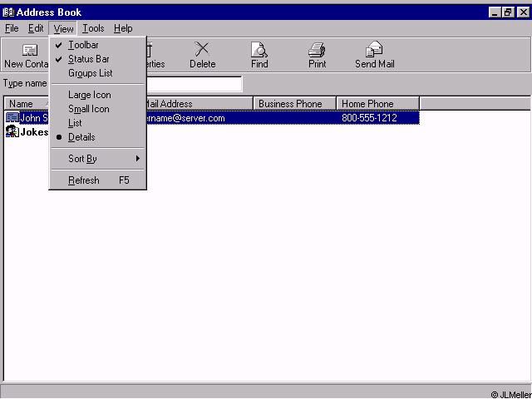Toggle the Toolbar checkmark option
532x399 pixels.
[83, 45]
